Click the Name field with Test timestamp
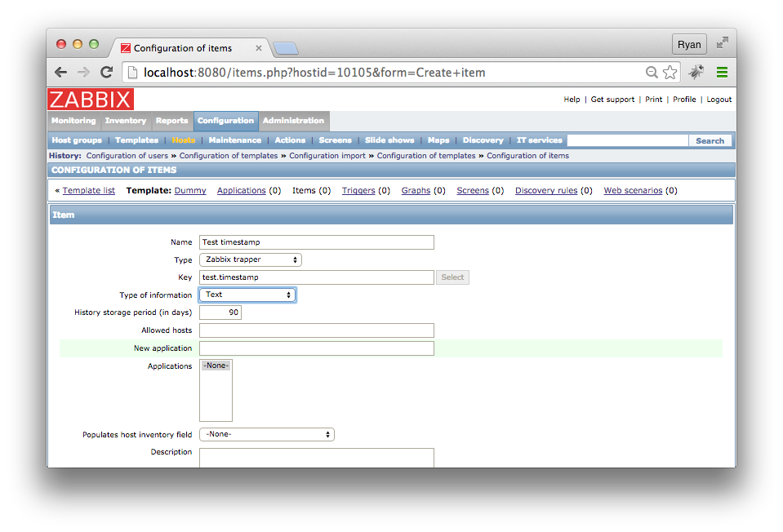 tap(317, 242)
